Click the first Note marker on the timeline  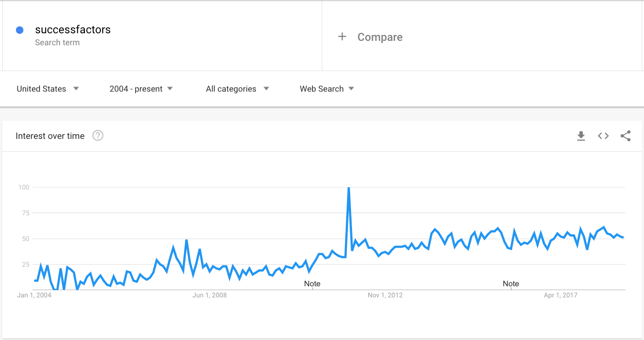coord(312,284)
